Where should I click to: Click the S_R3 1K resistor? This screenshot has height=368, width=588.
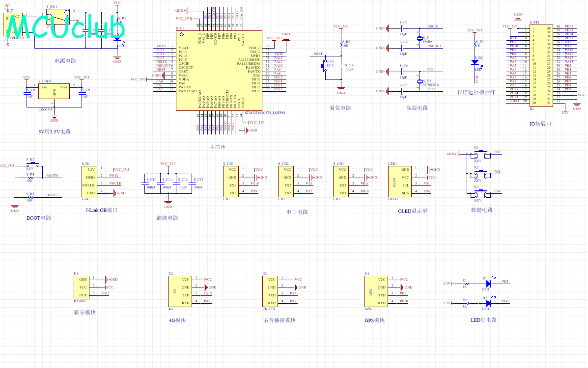click(x=475, y=44)
